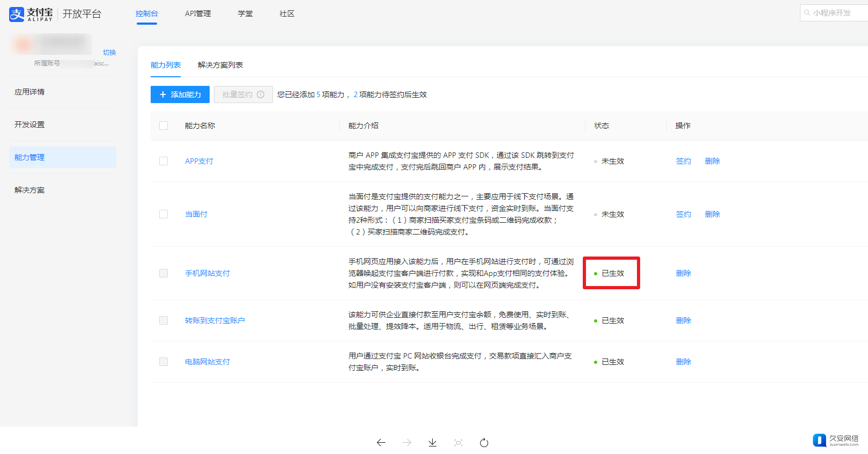Click the 添加能力 button
Screen dimensions: 868x454
[180, 94]
